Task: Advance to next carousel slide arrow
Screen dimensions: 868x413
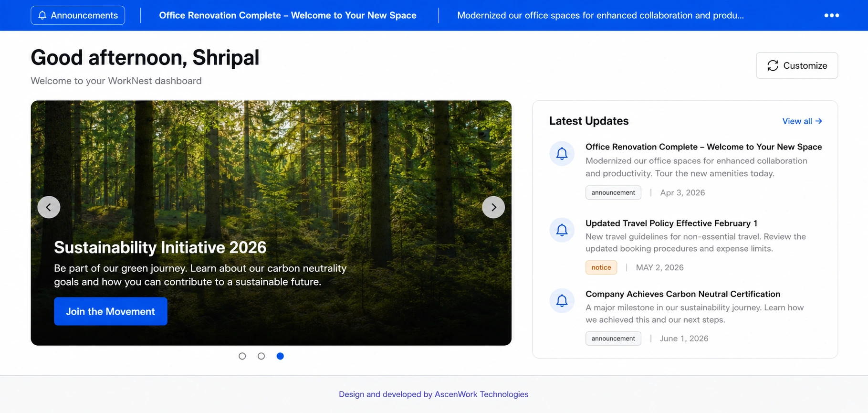Action: (x=493, y=207)
